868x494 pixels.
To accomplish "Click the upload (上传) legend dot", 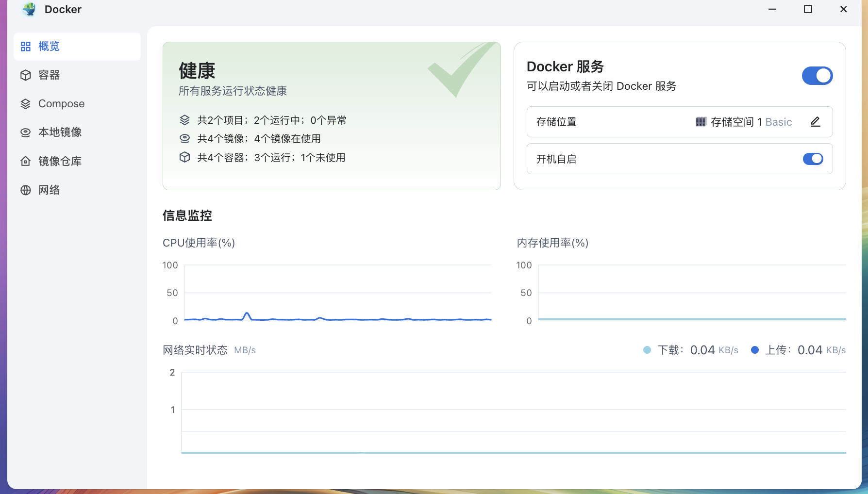I will click(x=755, y=350).
